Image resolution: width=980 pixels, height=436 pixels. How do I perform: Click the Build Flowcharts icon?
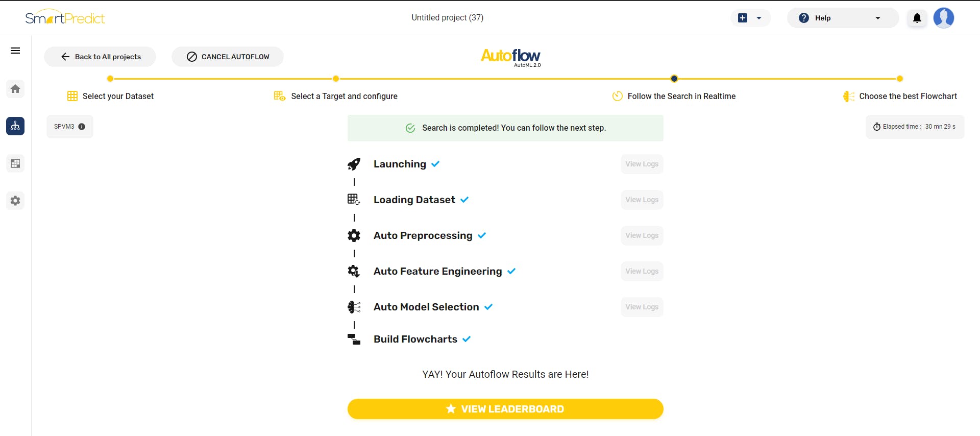pos(354,339)
